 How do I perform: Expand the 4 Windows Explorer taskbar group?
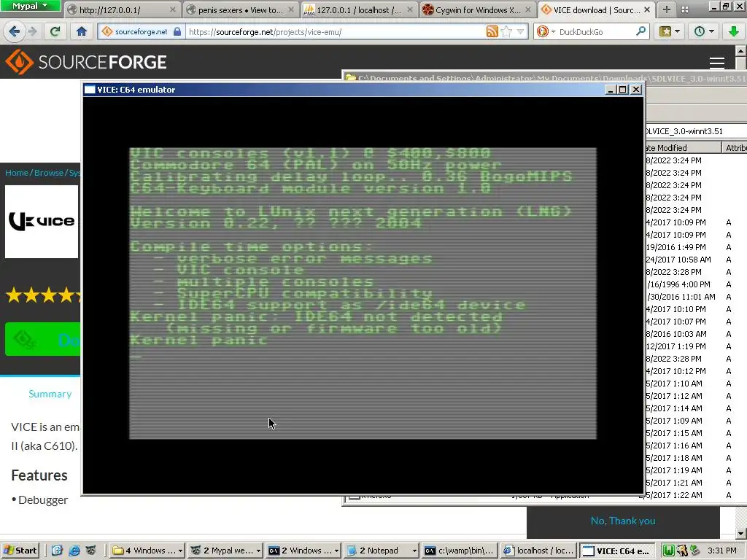(x=147, y=551)
